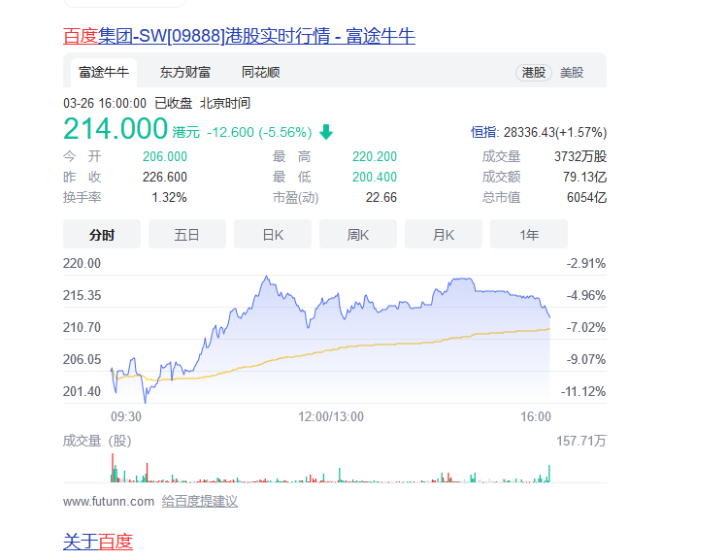728x560 pixels.
Task: Click the 换手率 value 1.32%
Action: 170,197
